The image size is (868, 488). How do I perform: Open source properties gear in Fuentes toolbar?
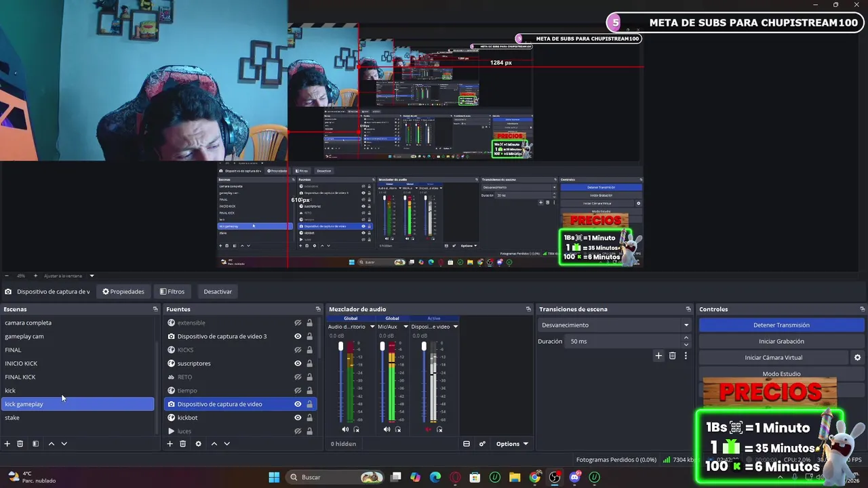click(198, 444)
